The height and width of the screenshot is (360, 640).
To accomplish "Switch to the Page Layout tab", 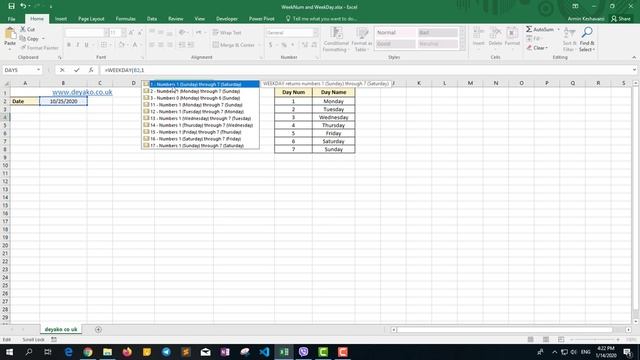I will [91, 19].
